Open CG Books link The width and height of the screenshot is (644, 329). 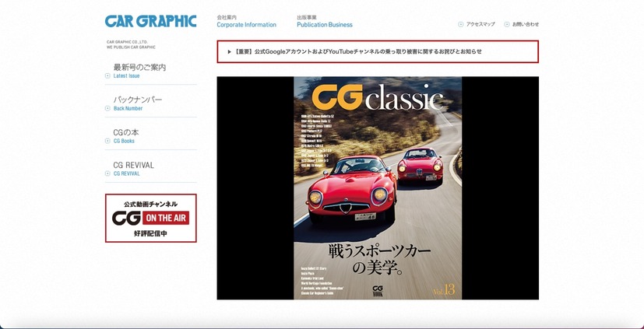point(124,141)
